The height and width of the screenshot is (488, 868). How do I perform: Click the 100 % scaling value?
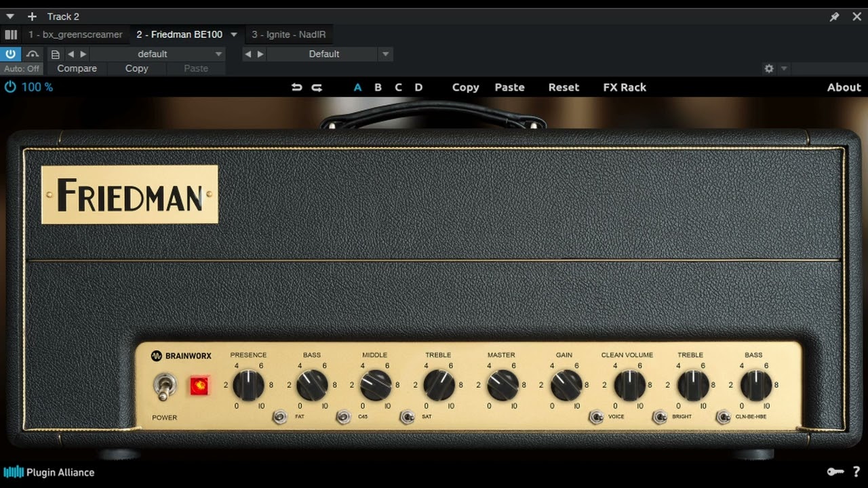click(37, 87)
